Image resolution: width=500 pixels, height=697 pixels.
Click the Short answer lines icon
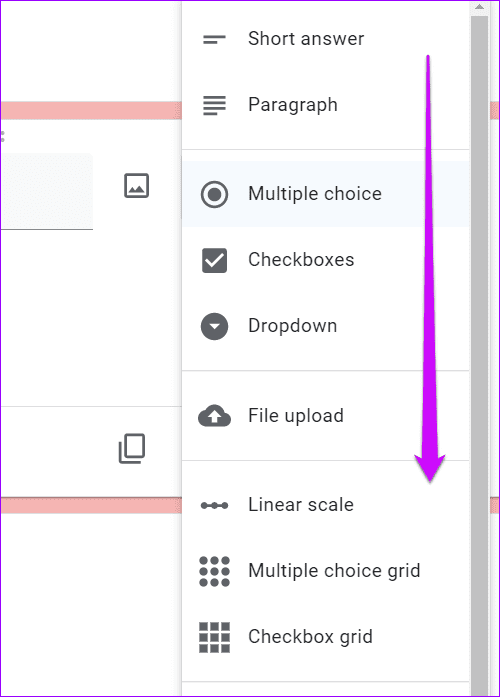[x=214, y=40]
